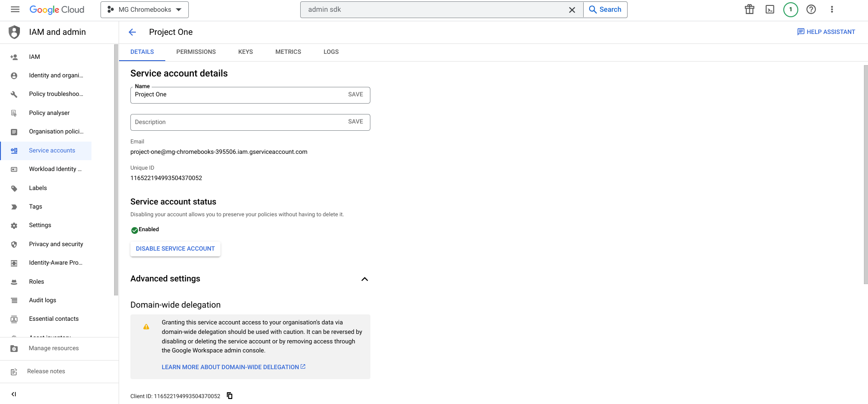Open IAM in the sidebar
This screenshot has height=404, width=868.
(34, 57)
